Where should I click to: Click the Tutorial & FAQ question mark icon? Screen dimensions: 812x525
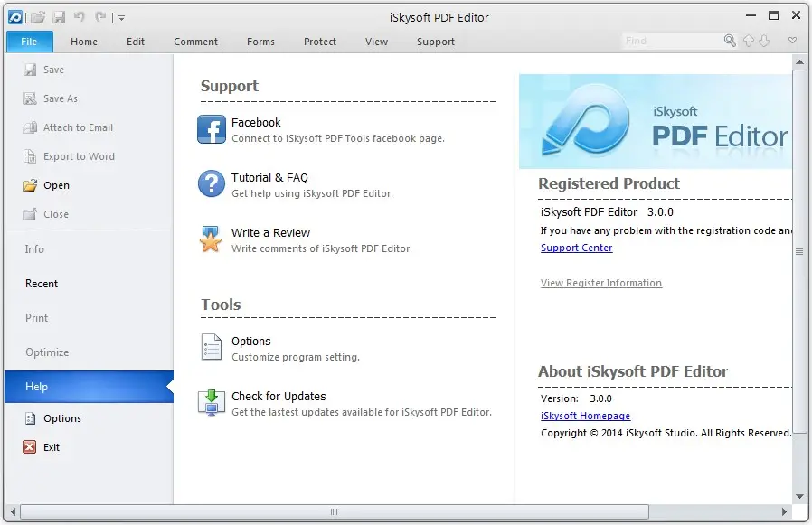tap(212, 183)
